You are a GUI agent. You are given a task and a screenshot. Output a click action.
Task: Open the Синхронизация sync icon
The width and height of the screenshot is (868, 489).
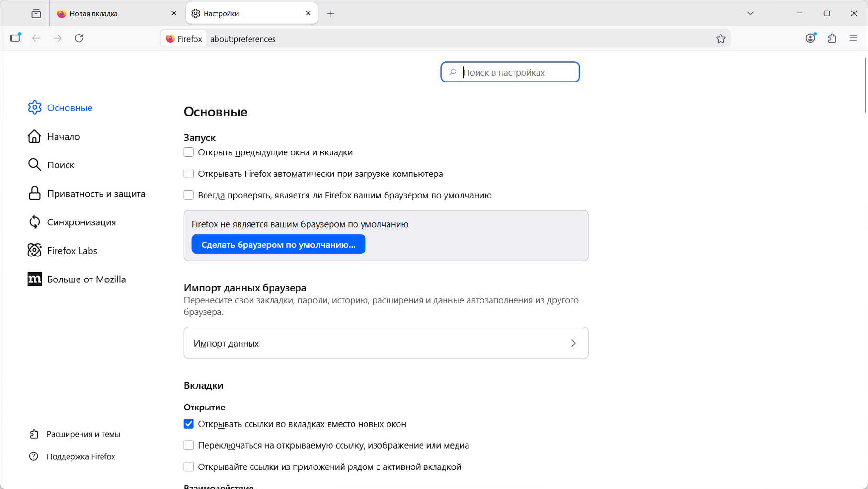coord(34,221)
